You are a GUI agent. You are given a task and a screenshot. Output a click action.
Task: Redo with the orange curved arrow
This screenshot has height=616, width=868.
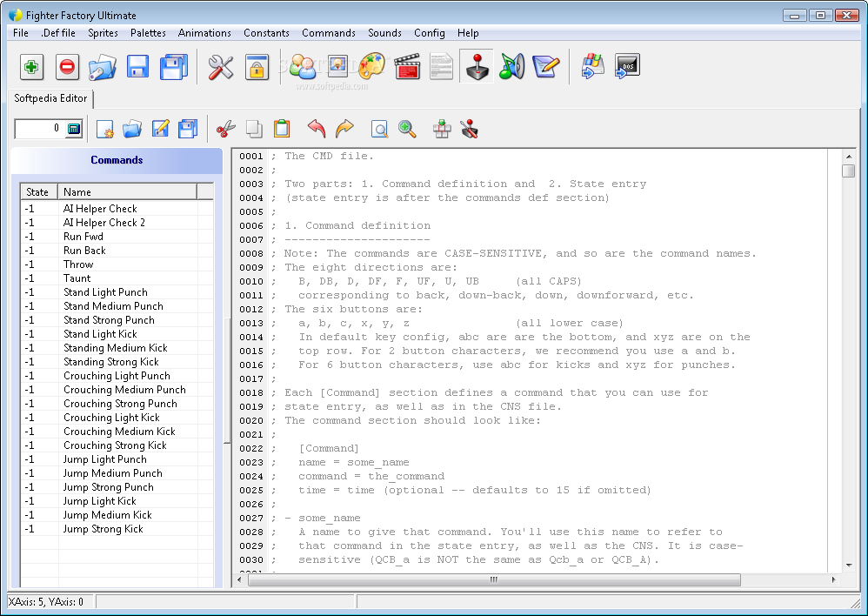tap(344, 129)
